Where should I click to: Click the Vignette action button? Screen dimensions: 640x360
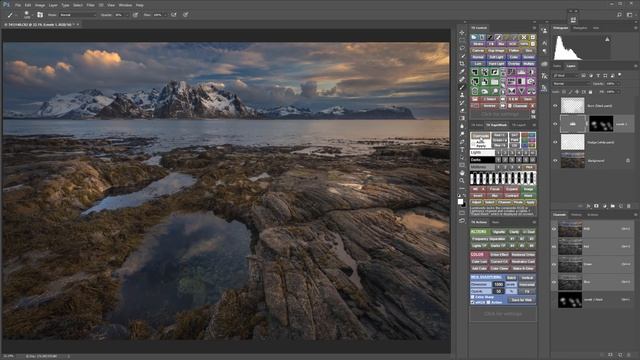tap(499, 232)
